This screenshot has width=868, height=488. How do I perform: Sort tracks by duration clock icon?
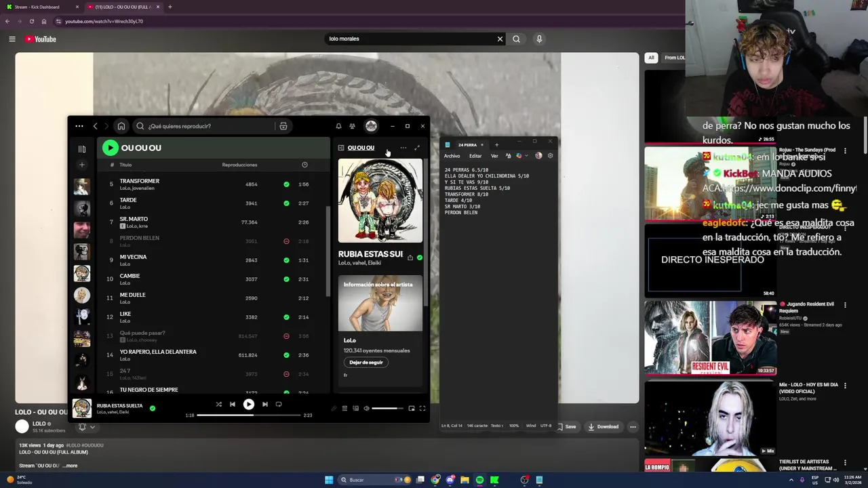click(304, 165)
